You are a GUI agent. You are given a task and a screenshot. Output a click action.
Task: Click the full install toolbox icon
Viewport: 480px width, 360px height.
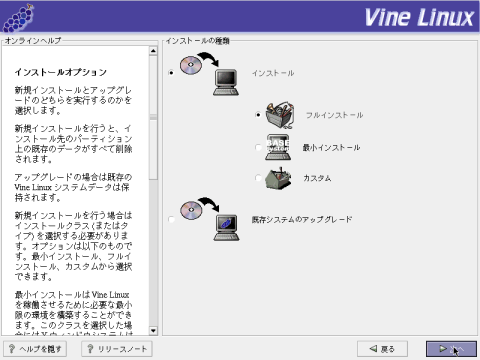click(280, 115)
